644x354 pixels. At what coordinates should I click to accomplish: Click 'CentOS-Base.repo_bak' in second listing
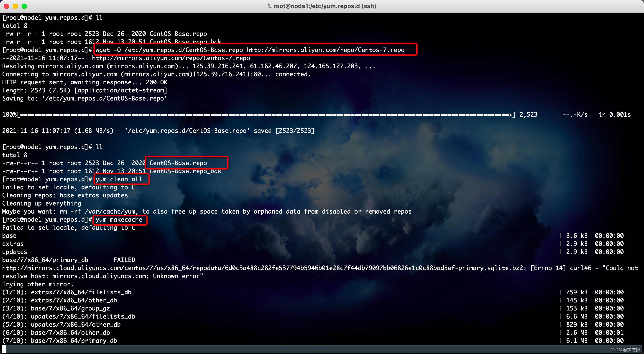click(185, 171)
